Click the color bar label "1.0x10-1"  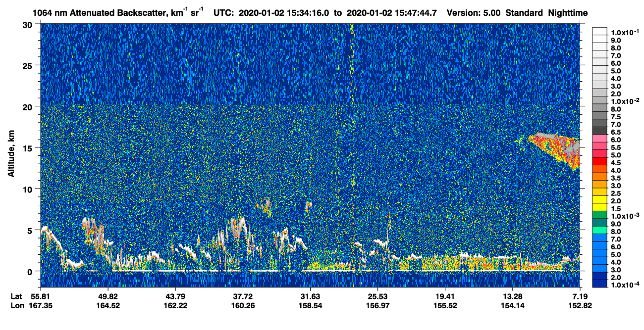(x=624, y=32)
